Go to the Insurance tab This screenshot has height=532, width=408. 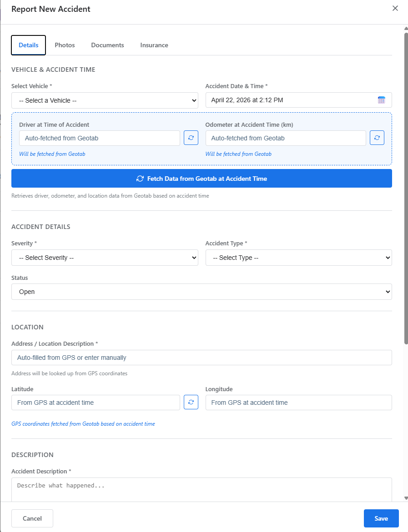(x=154, y=45)
